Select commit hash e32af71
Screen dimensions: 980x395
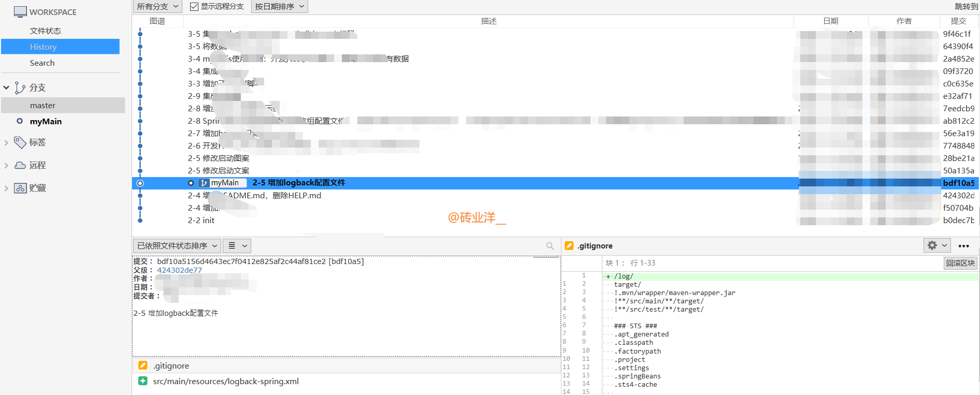957,96
